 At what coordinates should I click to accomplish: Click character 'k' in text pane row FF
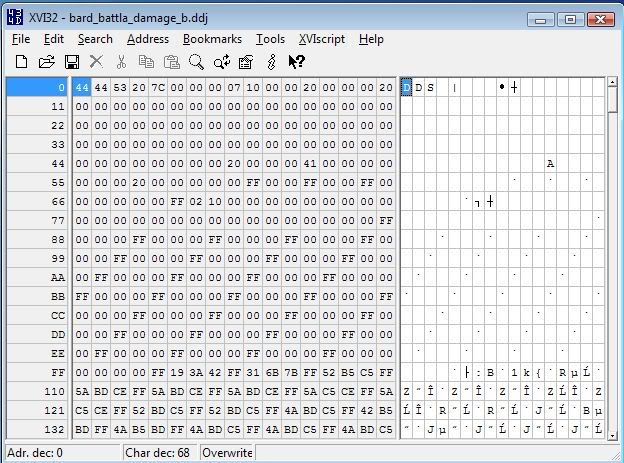click(526, 372)
